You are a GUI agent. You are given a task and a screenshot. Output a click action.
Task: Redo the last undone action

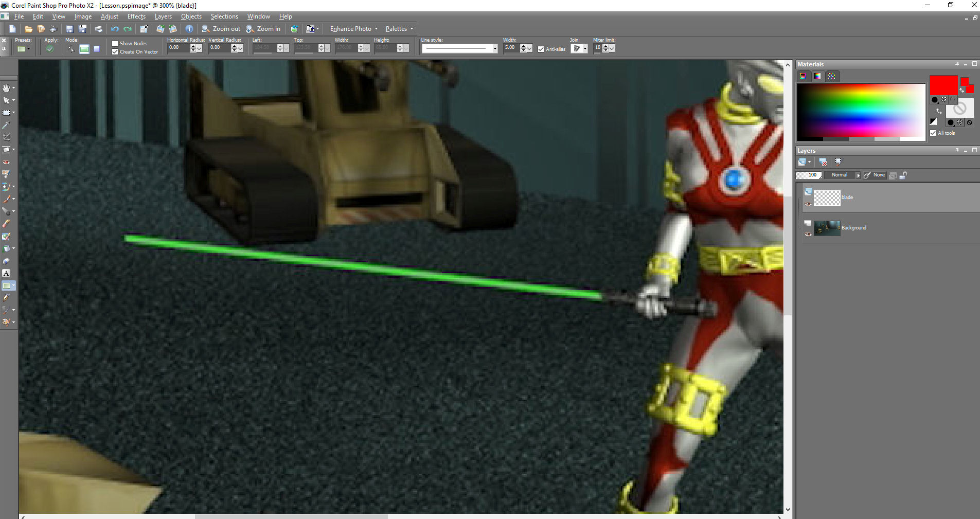pyautogui.click(x=128, y=29)
